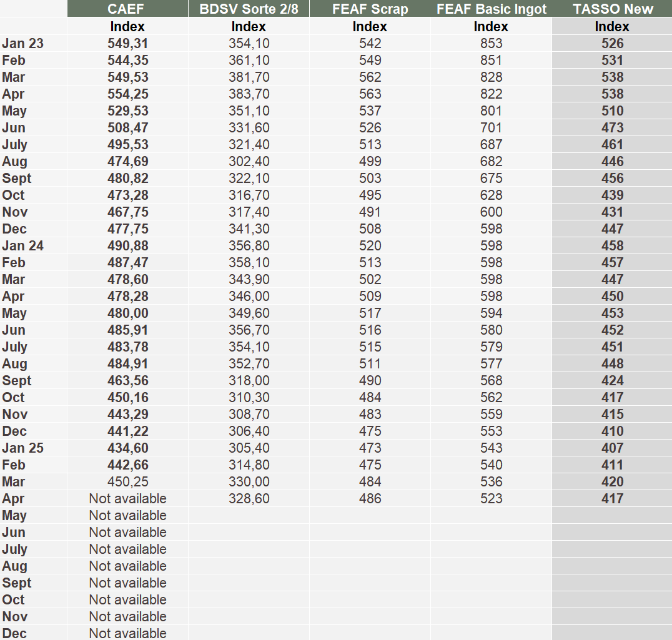
Task: Select the TASSO New value 510
Action: click(613, 111)
